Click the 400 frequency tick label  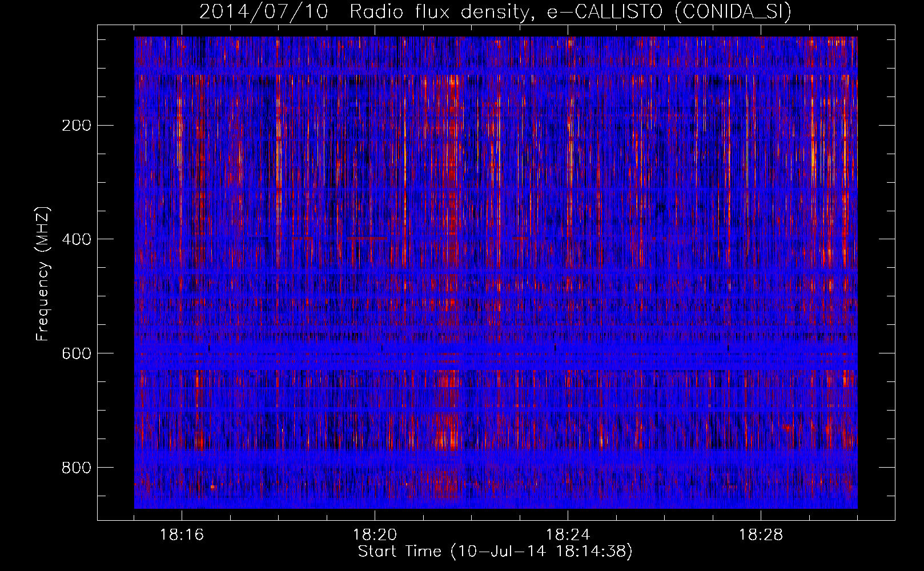pos(76,239)
